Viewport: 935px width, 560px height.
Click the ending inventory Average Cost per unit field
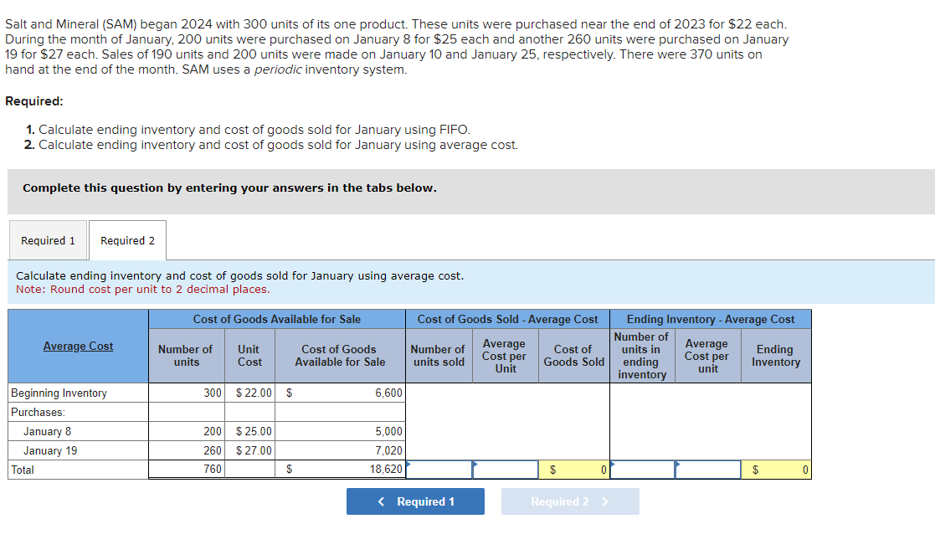(x=709, y=469)
